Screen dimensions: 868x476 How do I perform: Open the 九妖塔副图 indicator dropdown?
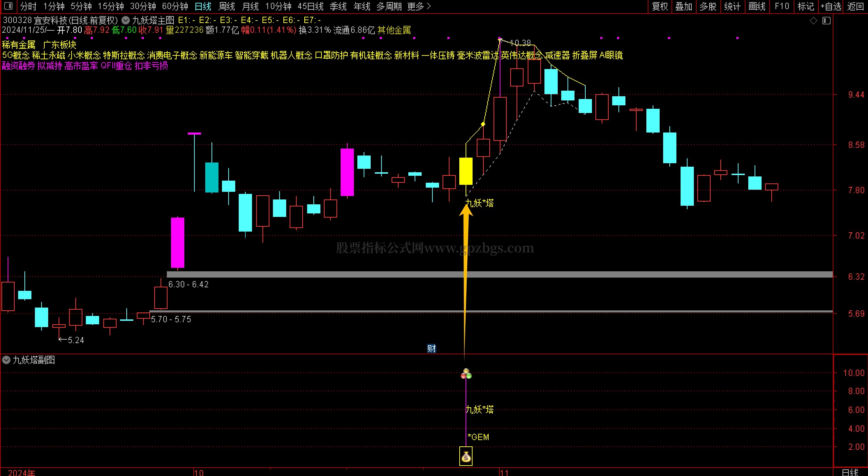tap(6, 360)
